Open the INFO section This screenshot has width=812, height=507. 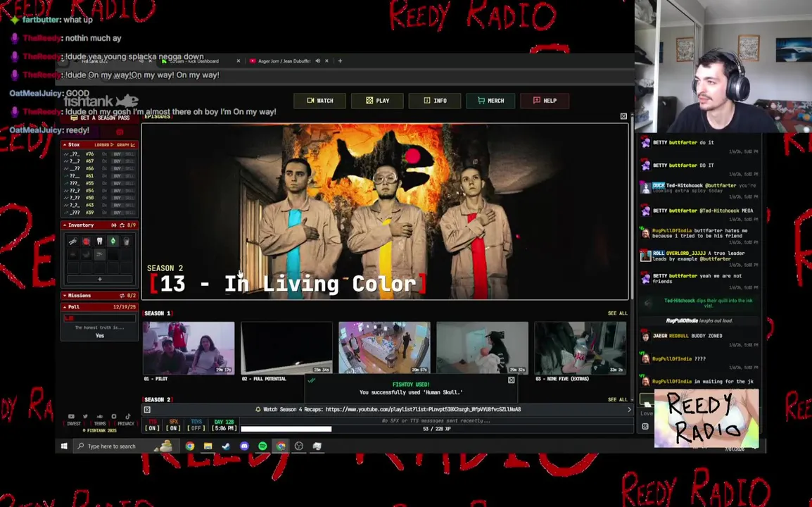point(434,101)
